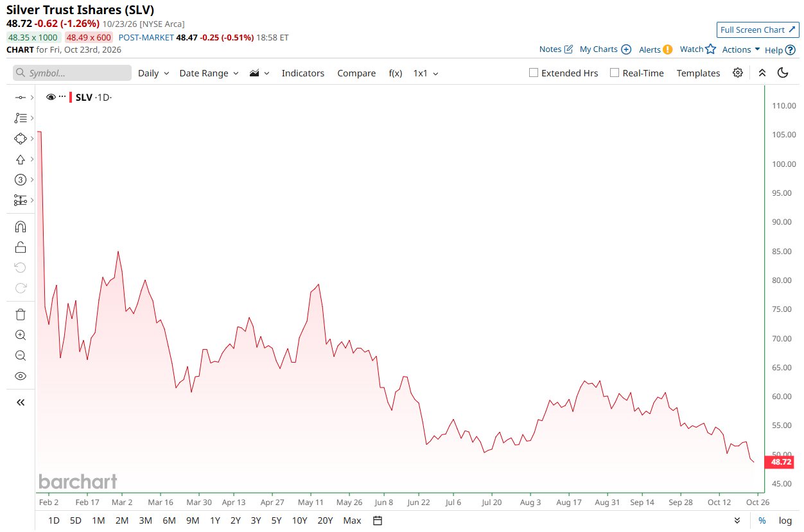Open the Templates menu
Image resolution: width=804 pixels, height=532 pixels.
(698, 73)
